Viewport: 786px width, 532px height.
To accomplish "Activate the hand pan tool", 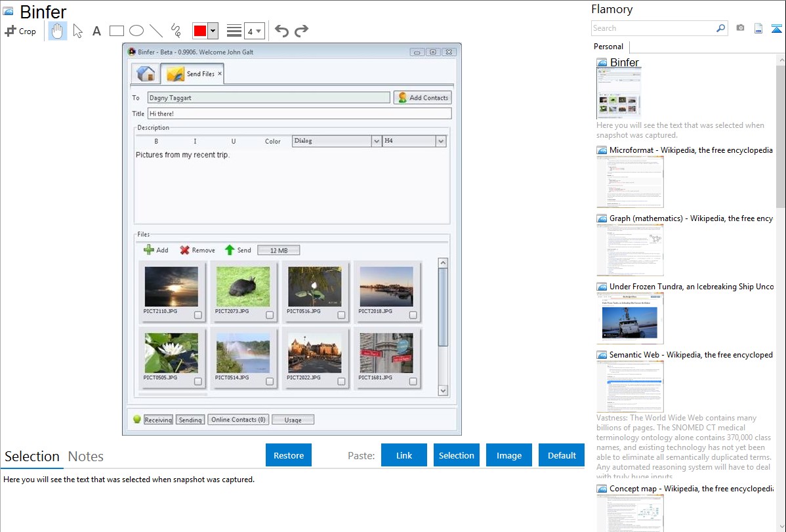I will pos(58,31).
